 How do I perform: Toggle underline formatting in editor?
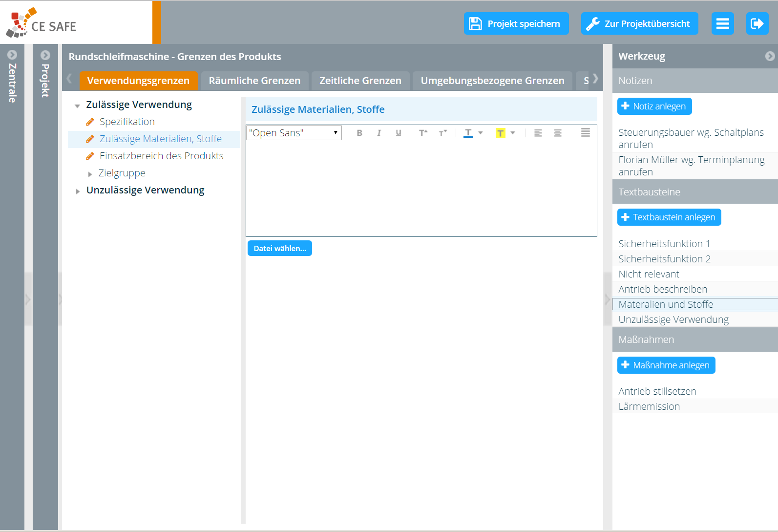point(399,133)
